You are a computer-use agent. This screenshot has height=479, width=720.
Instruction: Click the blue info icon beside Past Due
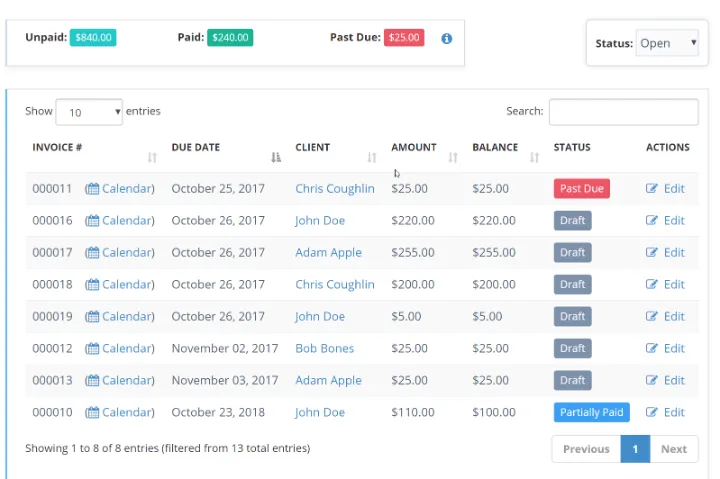click(x=446, y=39)
